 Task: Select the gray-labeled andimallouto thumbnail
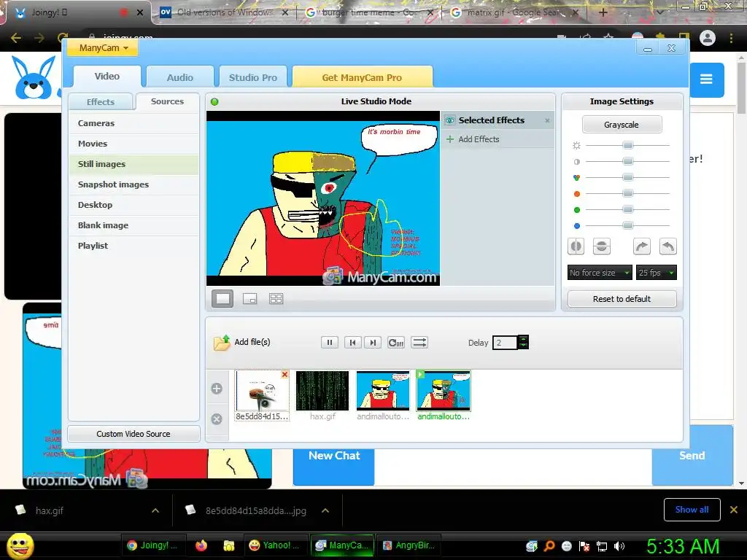pos(383,391)
